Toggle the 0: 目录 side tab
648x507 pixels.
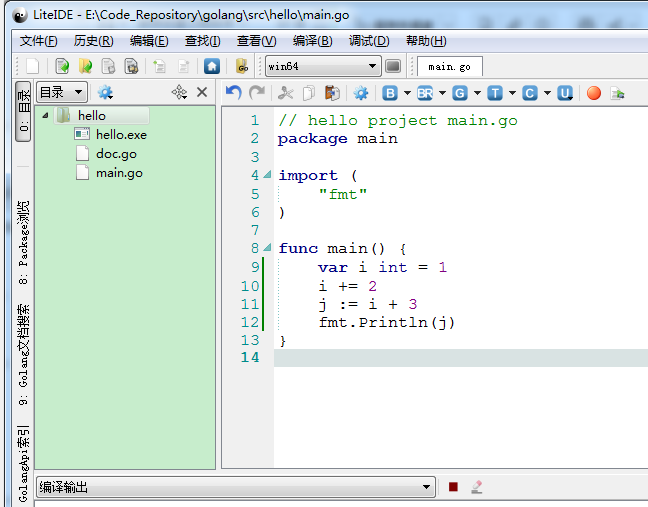pos(23,112)
